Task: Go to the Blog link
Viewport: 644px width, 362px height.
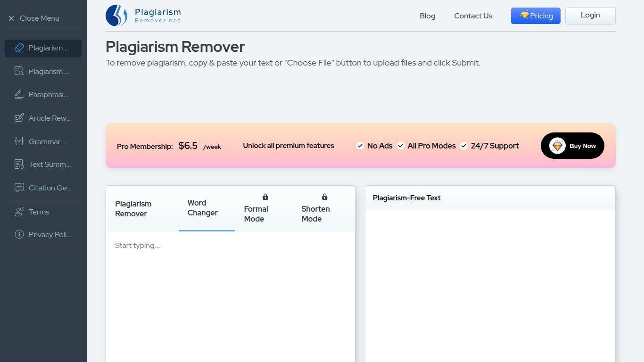Action: pos(428,16)
